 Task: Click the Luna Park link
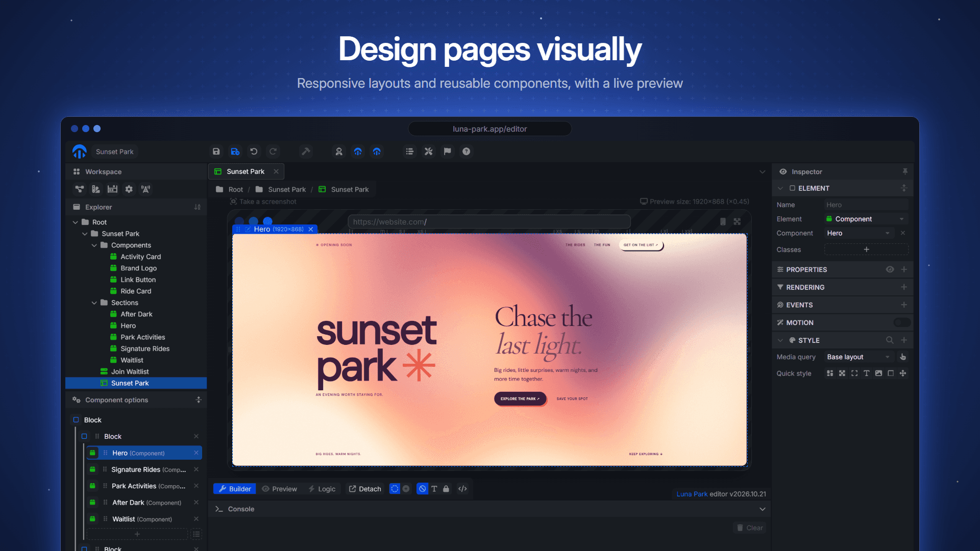click(x=692, y=494)
